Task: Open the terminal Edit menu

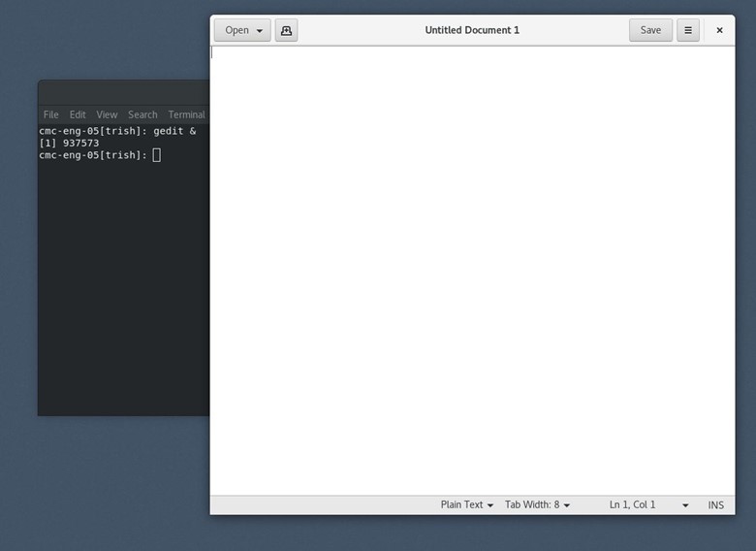Action: (x=78, y=114)
